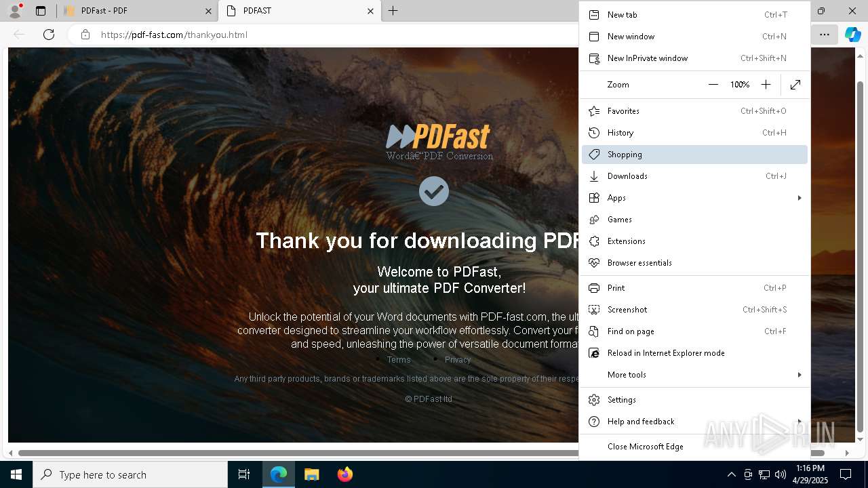
Task: Click the vertical page scrollbar
Action: (861, 257)
